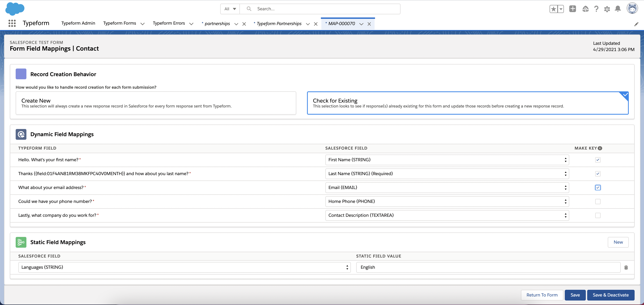Select the Create New record behavior option
This screenshot has width=644, height=305.
(156, 103)
